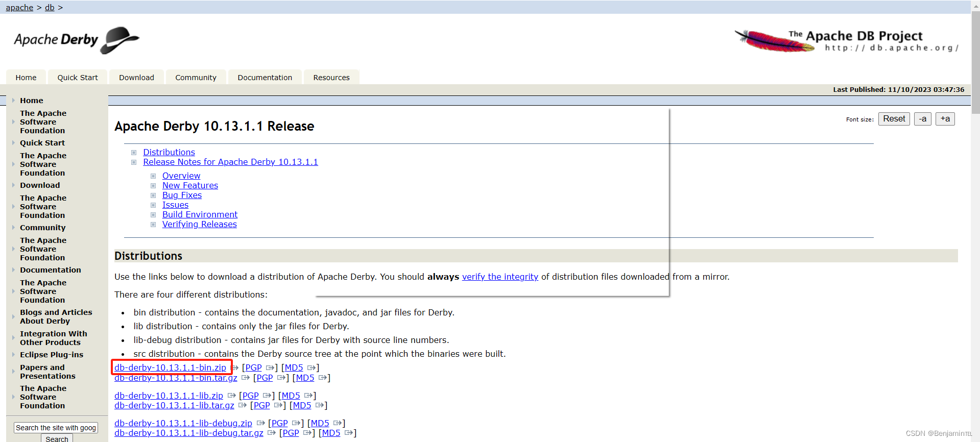Click external link icon after lib.tar.gz
The image size is (980, 442).
click(243, 405)
